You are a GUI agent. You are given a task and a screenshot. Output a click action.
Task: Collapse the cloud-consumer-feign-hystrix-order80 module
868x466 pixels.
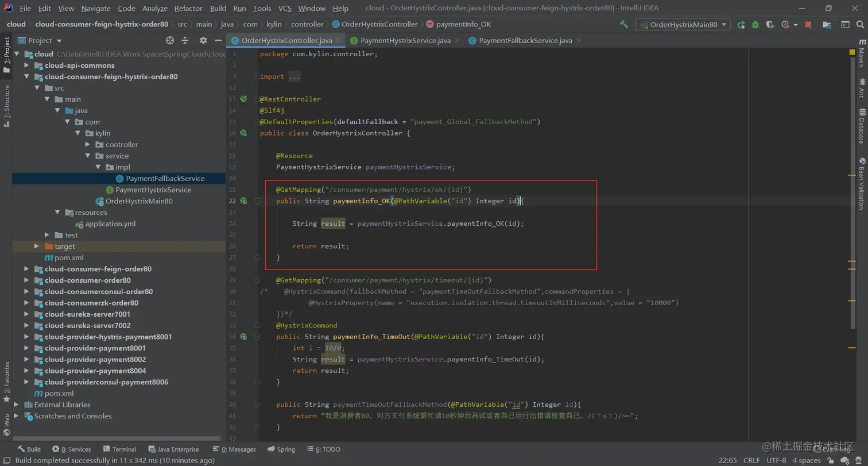(26, 76)
